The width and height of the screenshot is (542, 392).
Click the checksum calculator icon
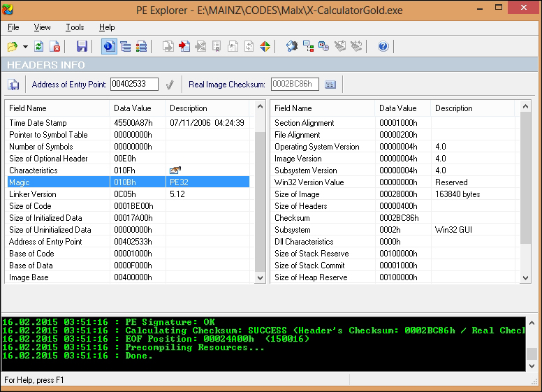330,85
